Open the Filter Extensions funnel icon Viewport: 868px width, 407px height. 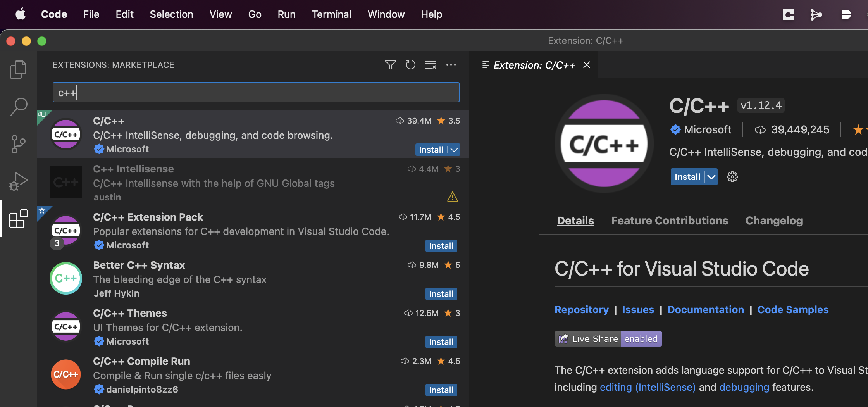tap(390, 65)
